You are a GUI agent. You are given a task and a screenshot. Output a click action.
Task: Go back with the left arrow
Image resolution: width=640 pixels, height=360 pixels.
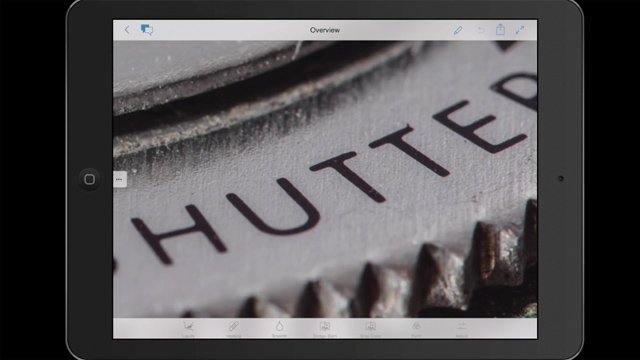(x=127, y=30)
